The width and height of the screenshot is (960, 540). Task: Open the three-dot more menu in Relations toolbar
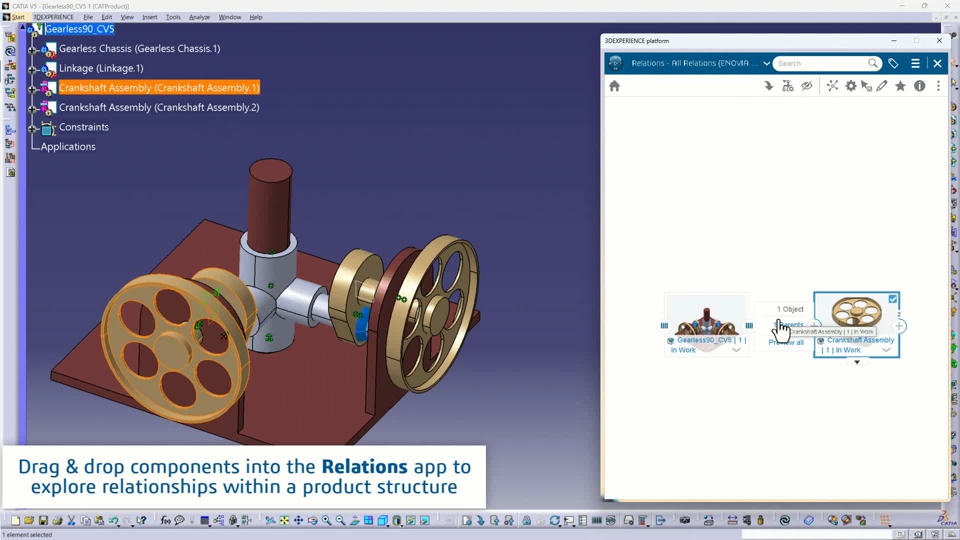939,86
